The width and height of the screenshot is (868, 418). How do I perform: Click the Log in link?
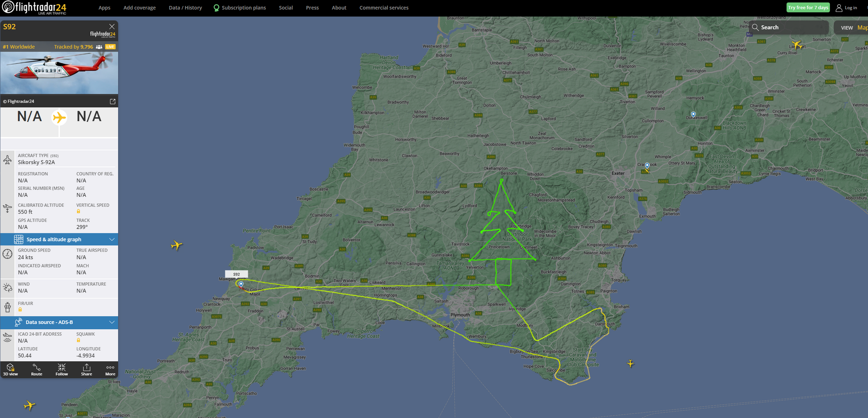(846, 8)
